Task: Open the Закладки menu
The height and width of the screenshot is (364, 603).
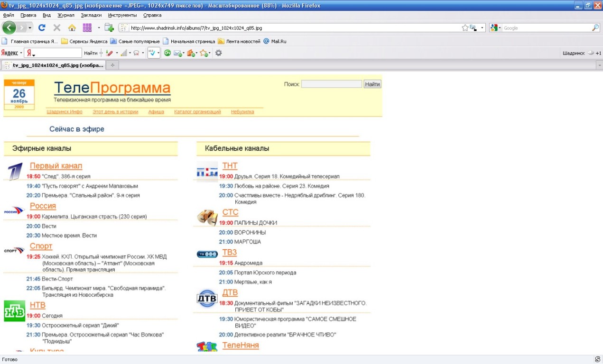Action: tap(91, 15)
